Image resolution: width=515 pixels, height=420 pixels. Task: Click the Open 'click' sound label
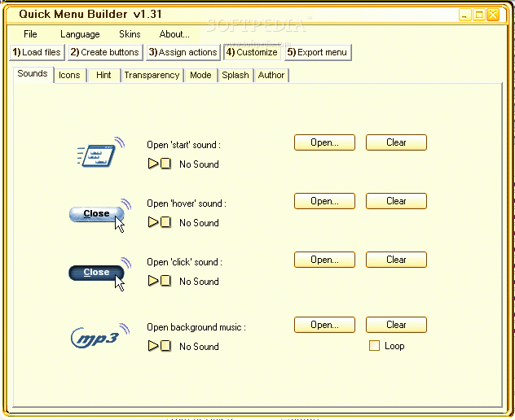pos(185,262)
